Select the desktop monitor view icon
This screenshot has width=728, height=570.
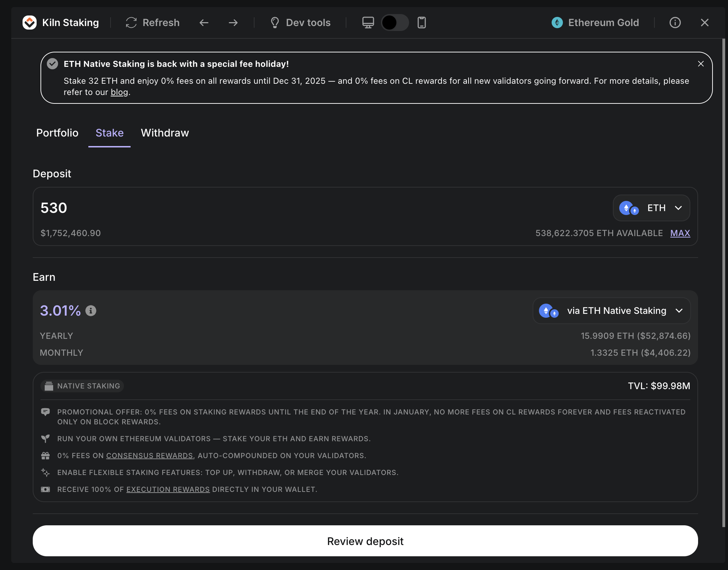pyautogui.click(x=368, y=23)
